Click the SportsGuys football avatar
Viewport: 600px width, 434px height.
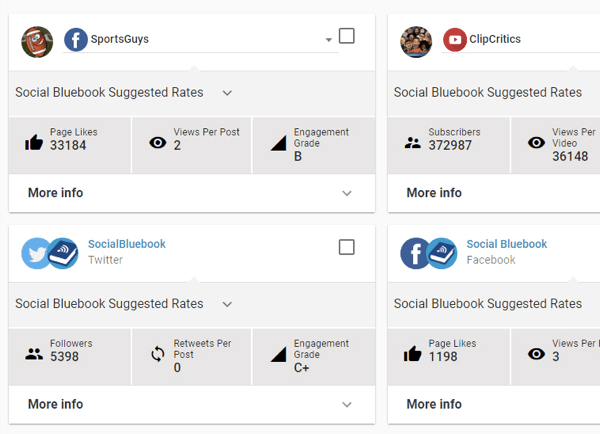click(37, 42)
